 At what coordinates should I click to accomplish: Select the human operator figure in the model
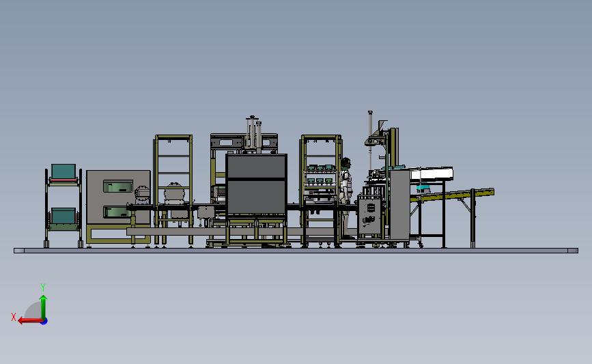[x=346, y=198]
